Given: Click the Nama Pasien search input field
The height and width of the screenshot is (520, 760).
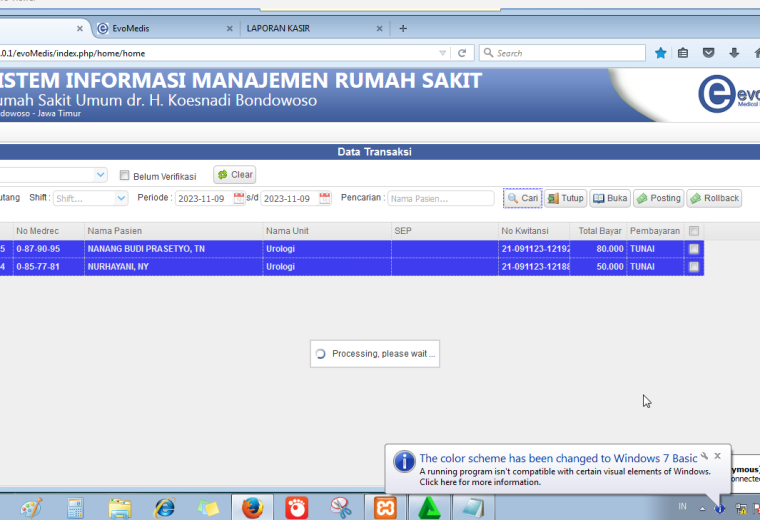Looking at the screenshot, I should tap(441, 198).
